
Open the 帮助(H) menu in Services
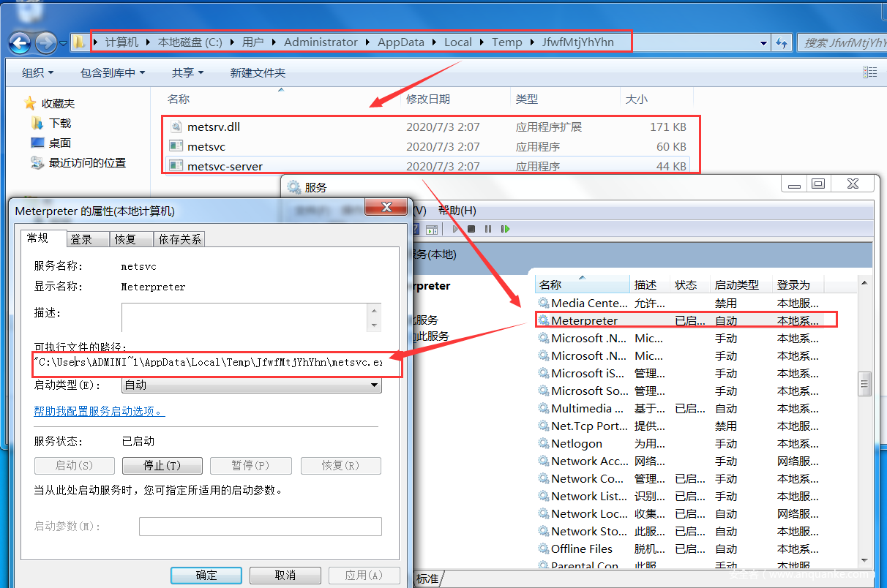tap(457, 211)
